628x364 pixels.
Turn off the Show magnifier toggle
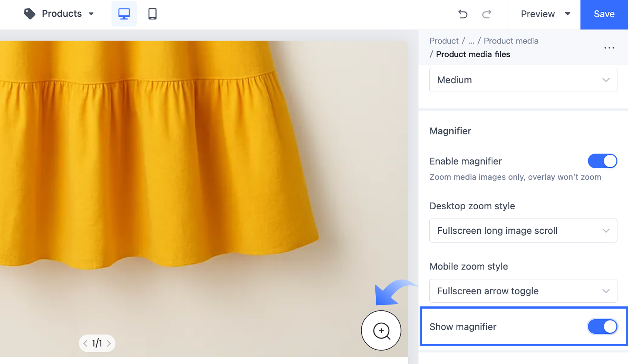(602, 326)
